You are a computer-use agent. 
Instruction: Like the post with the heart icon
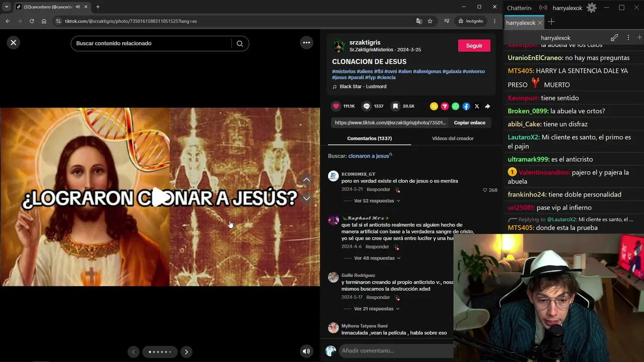click(x=336, y=106)
